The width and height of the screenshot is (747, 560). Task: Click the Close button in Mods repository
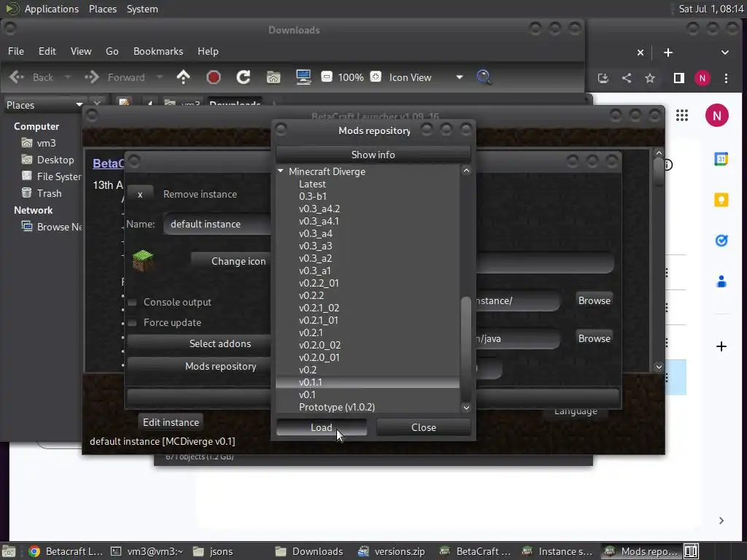424,427
